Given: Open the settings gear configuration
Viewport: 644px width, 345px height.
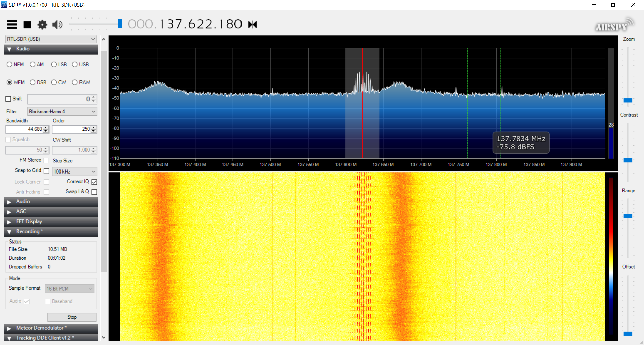Looking at the screenshot, I should (x=42, y=24).
